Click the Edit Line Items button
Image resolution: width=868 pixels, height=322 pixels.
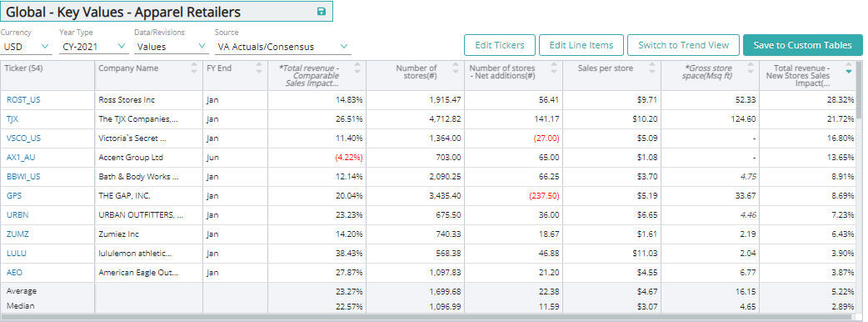coord(581,45)
